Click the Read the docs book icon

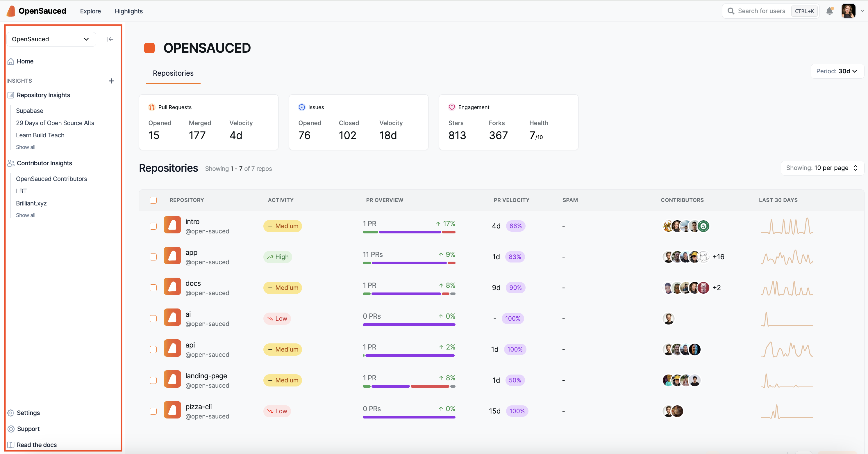pyautogui.click(x=11, y=445)
